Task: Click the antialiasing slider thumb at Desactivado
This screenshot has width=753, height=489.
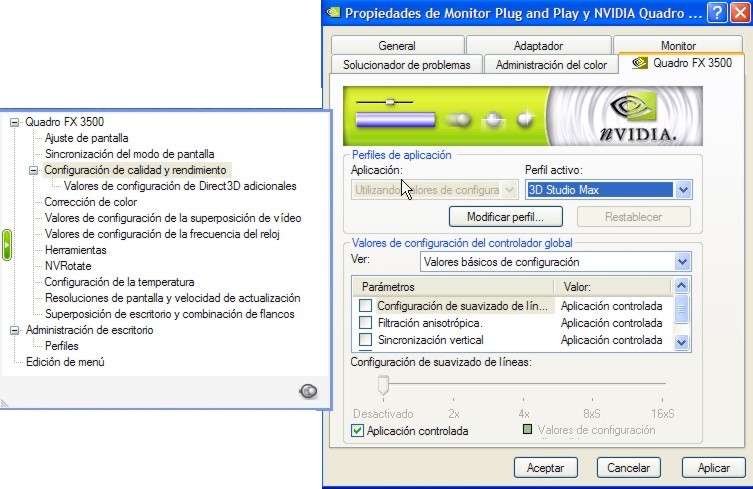Action: (x=383, y=385)
